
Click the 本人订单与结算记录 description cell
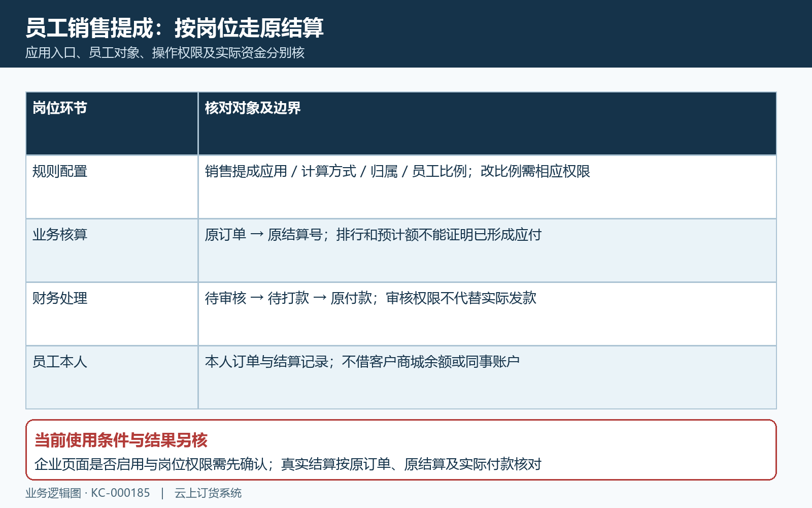[x=487, y=377]
